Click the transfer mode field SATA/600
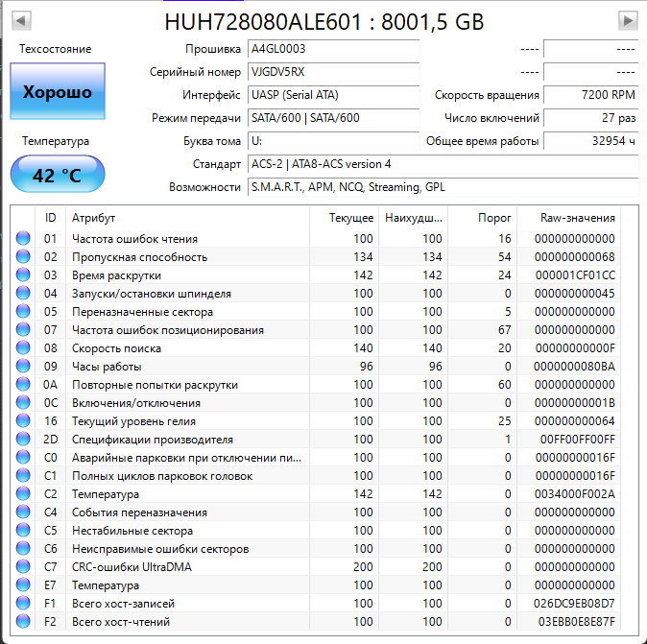 (333, 118)
